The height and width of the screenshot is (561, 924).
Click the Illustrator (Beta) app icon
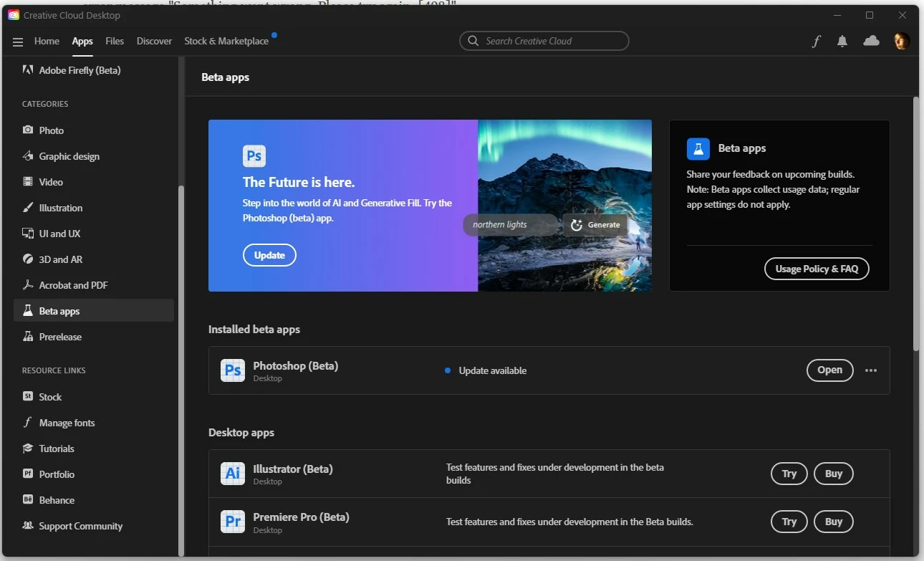pos(233,474)
